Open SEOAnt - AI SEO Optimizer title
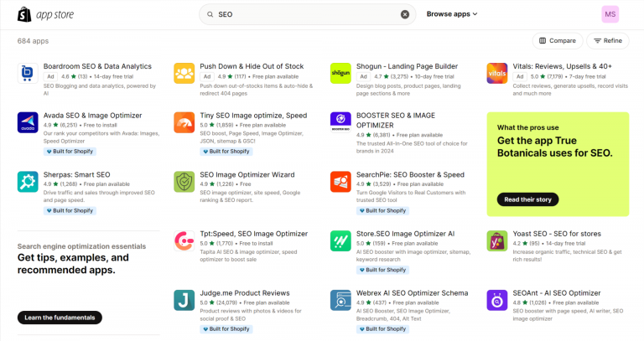 point(557,293)
